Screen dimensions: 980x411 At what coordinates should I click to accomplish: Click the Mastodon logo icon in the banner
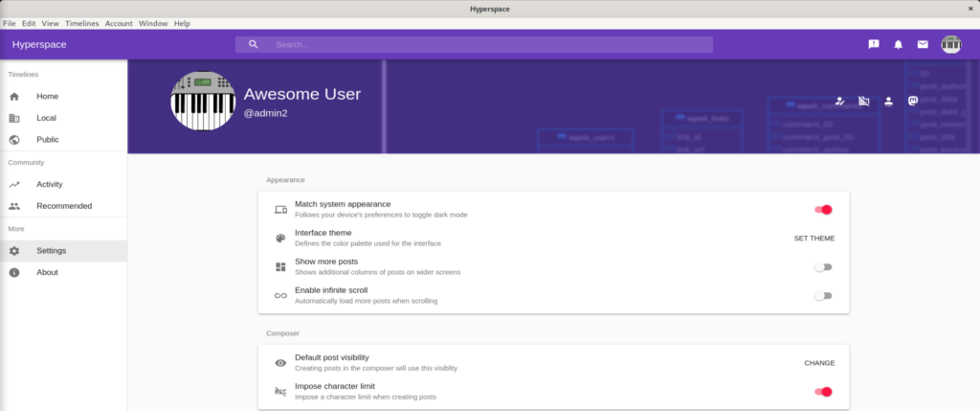click(913, 101)
